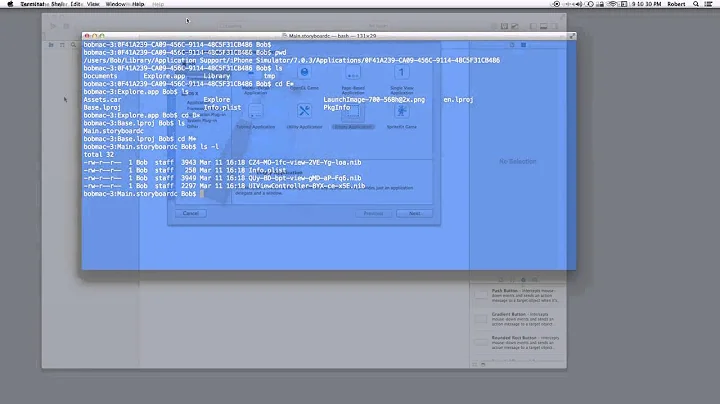This screenshot has width=720, height=404.
Task: Click the Wi-Fi status icon
Action: click(612, 4)
